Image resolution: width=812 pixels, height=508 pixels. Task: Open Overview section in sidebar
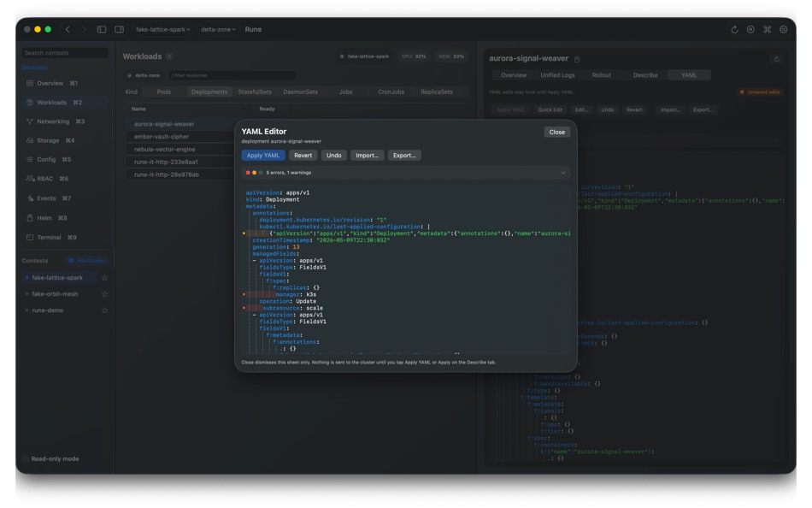click(65, 83)
